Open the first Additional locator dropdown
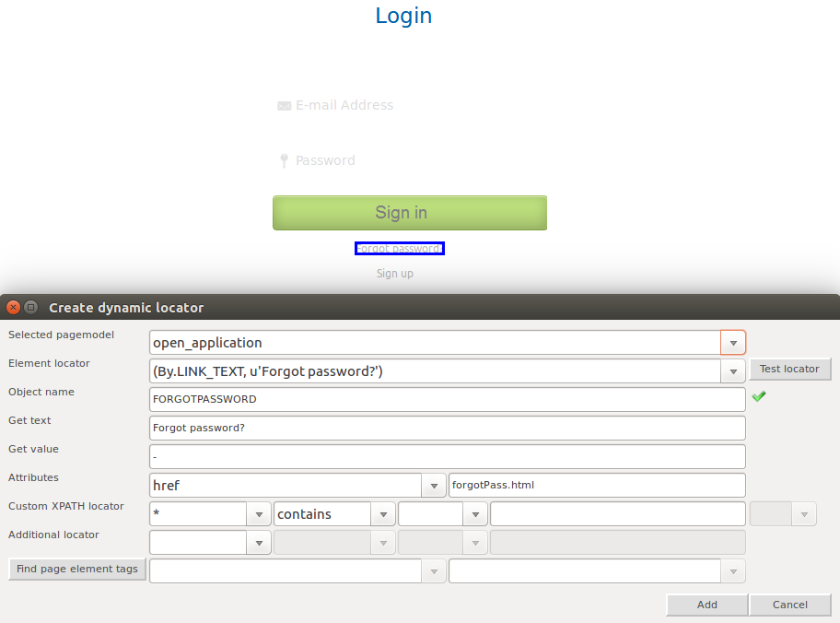The width and height of the screenshot is (840, 623). (259, 543)
